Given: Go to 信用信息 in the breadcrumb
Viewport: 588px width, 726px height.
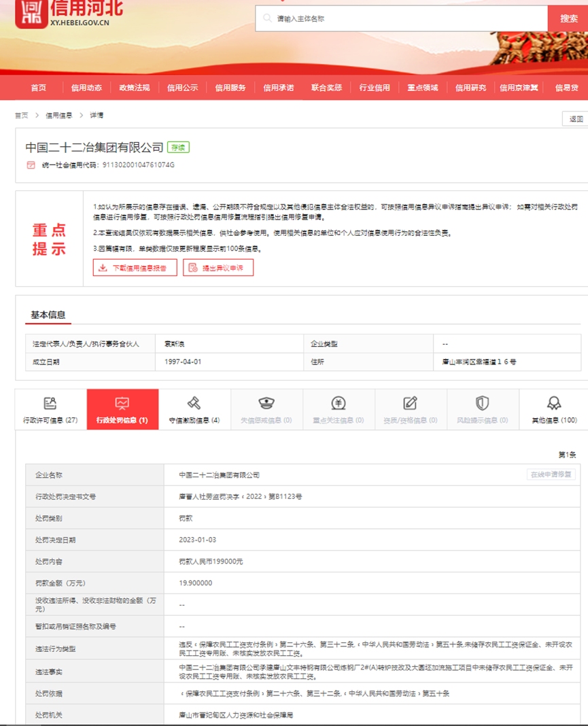Looking at the screenshot, I should tap(58, 116).
